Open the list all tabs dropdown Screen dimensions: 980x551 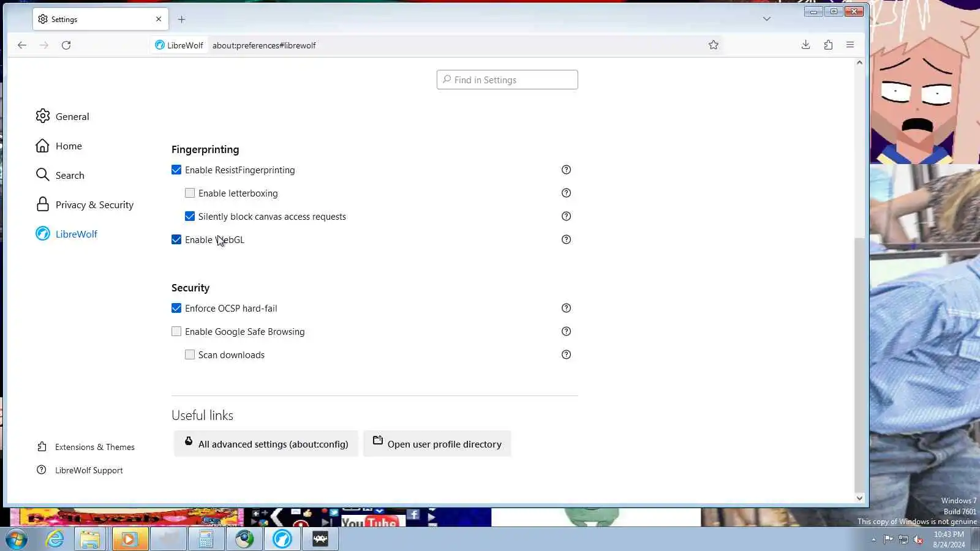767,19
